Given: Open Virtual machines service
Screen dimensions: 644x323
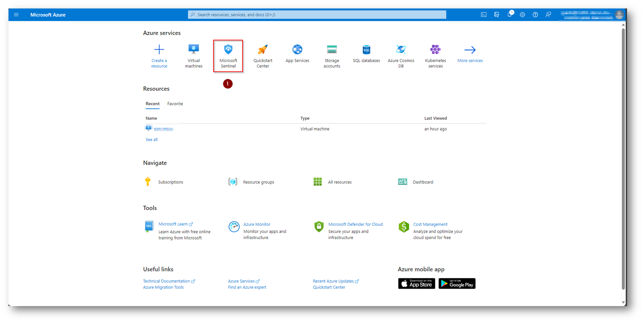Looking at the screenshot, I should point(194,56).
